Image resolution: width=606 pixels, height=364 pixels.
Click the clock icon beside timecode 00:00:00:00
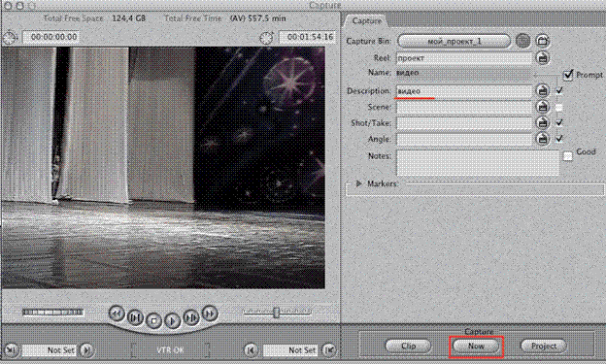[10, 38]
